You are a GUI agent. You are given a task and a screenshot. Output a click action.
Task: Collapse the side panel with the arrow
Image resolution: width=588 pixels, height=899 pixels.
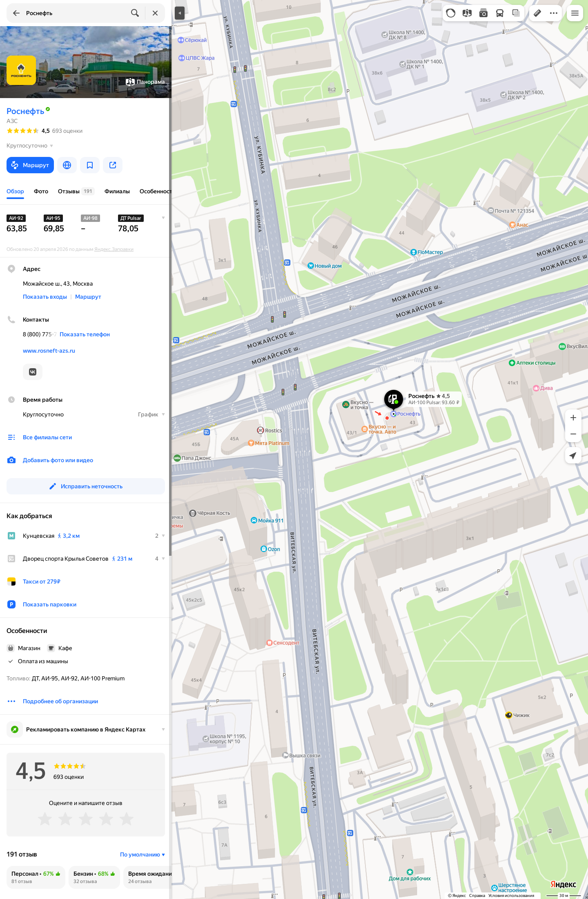pos(180,13)
